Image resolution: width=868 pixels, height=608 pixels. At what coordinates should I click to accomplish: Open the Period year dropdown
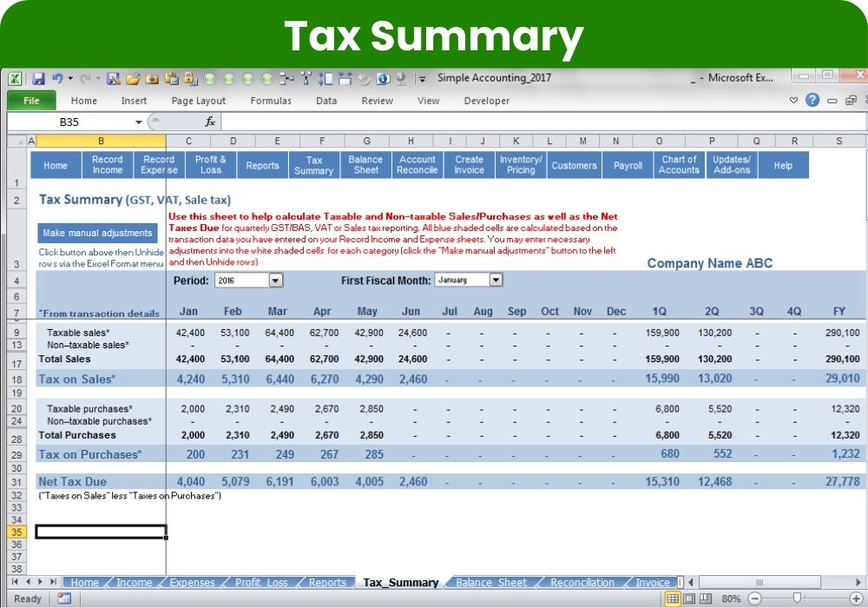point(275,281)
